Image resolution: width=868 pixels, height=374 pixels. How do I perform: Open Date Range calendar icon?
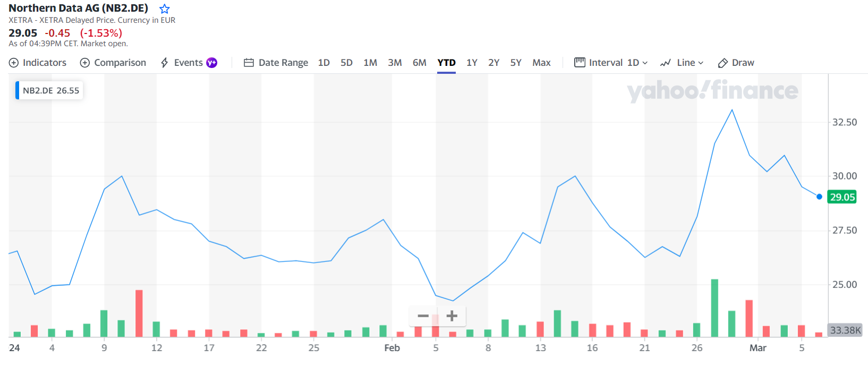[249, 63]
